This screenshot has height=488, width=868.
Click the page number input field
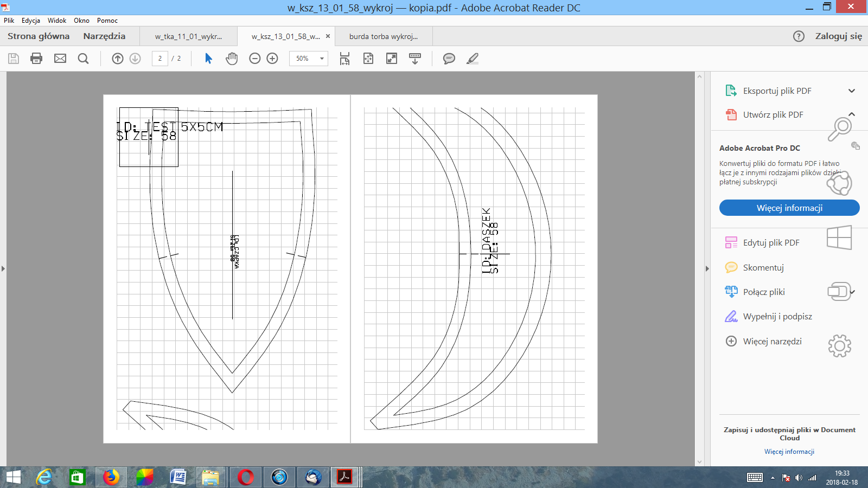coord(160,59)
